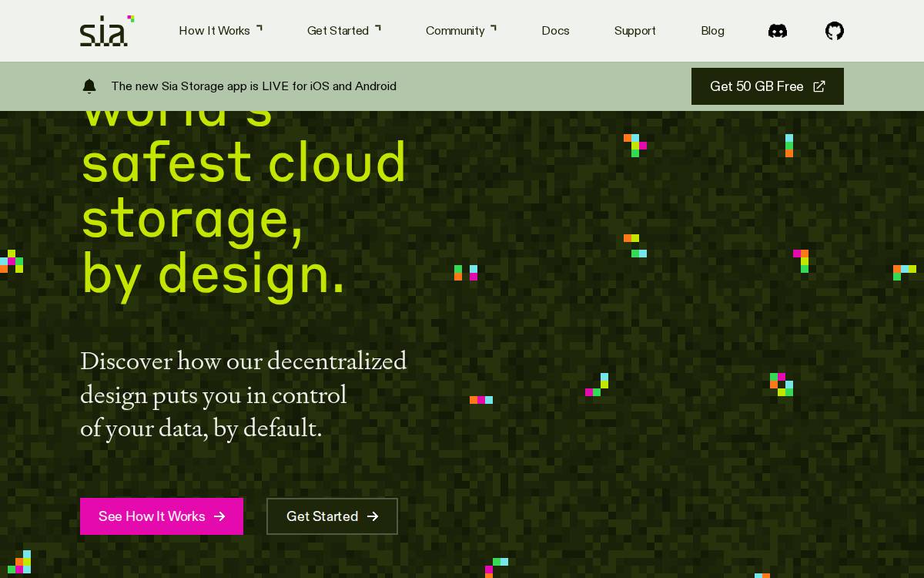Click the See How It Works button

pyautogui.click(x=162, y=516)
